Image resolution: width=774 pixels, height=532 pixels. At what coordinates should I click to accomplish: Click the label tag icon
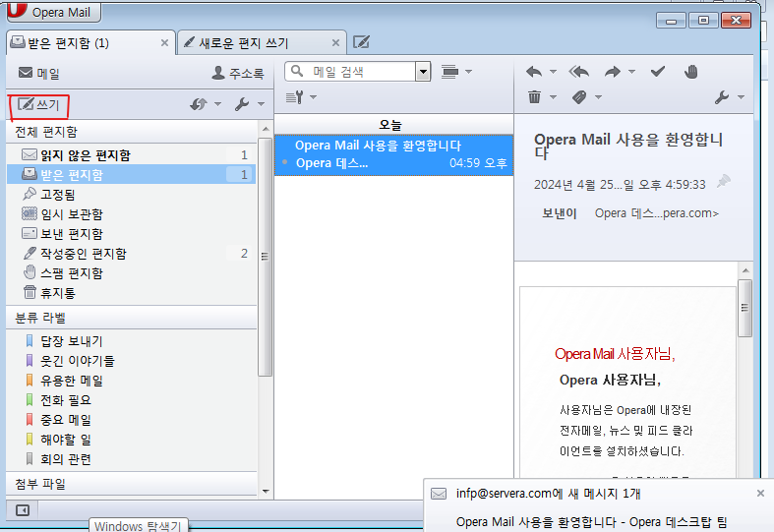(579, 97)
